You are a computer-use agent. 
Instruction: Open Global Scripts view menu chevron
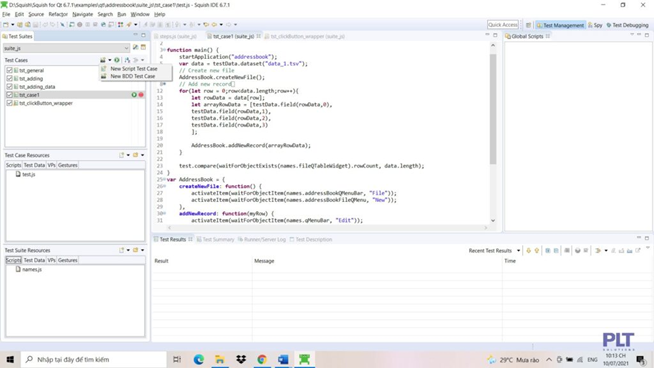point(632,35)
